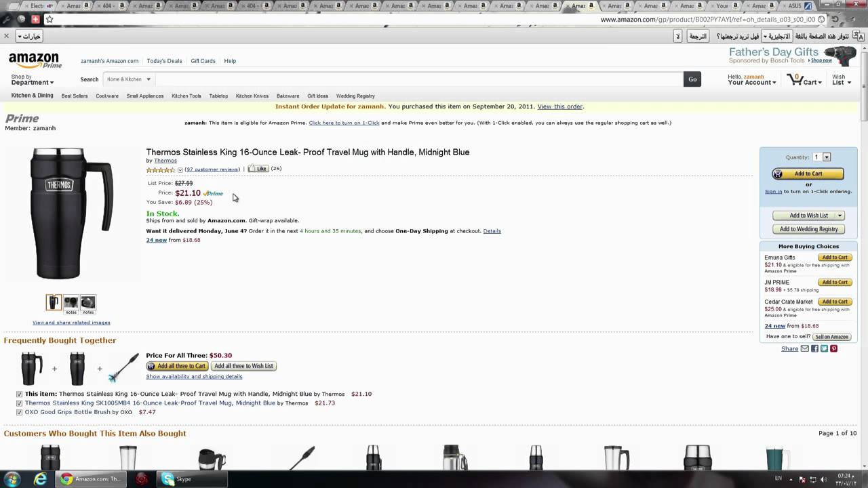Image resolution: width=868 pixels, height=488 pixels.
Task: Click the bookmark star in the address bar
Action: pos(49,19)
